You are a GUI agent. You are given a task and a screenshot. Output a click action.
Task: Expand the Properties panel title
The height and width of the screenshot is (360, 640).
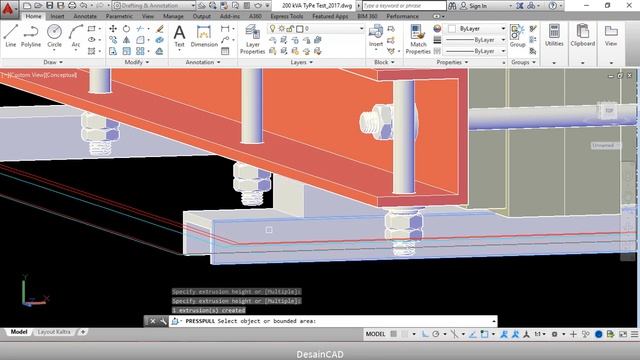452,62
